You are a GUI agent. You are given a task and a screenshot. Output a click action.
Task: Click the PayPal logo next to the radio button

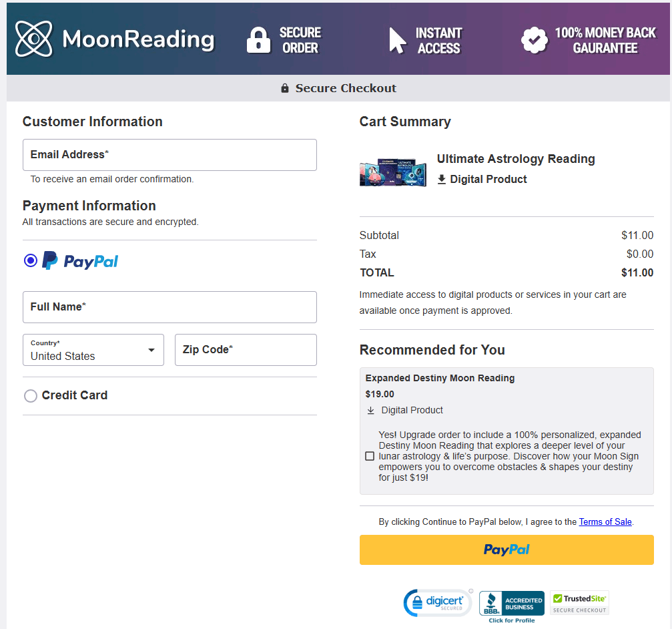tap(80, 260)
